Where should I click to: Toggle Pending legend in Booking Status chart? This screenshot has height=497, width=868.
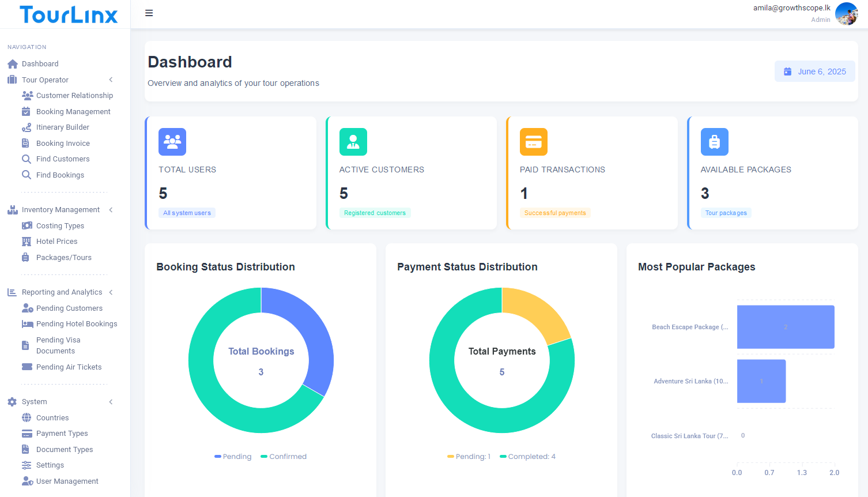pyautogui.click(x=233, y=457)
